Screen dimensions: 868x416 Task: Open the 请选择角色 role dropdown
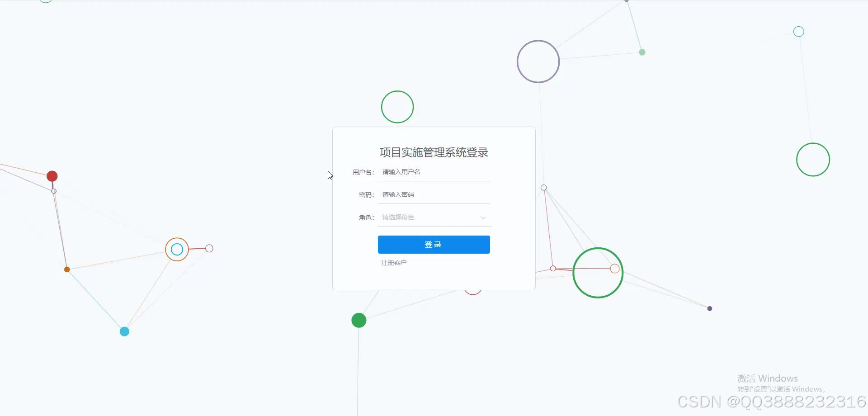coord(434,217)
